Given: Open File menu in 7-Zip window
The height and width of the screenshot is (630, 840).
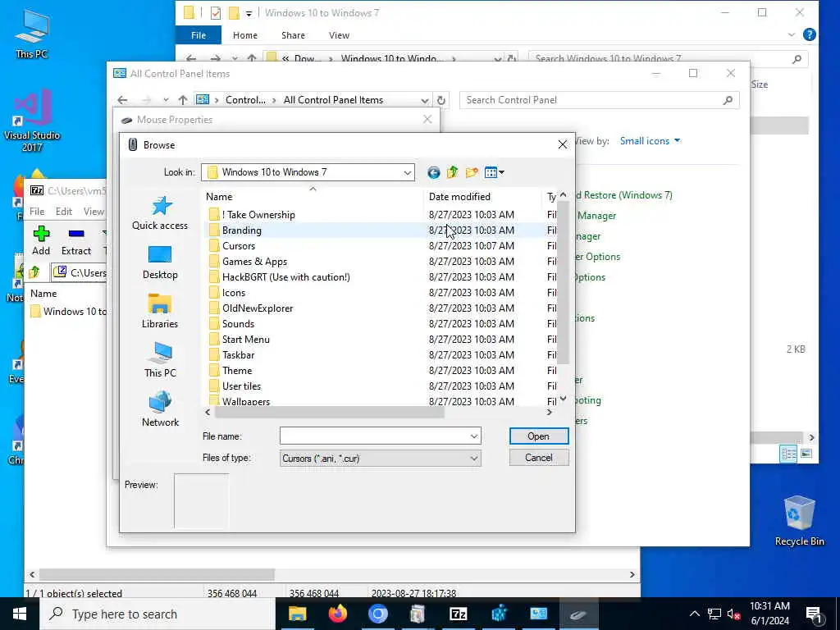Looking at the screenshot, I should (x=37, y=212).
